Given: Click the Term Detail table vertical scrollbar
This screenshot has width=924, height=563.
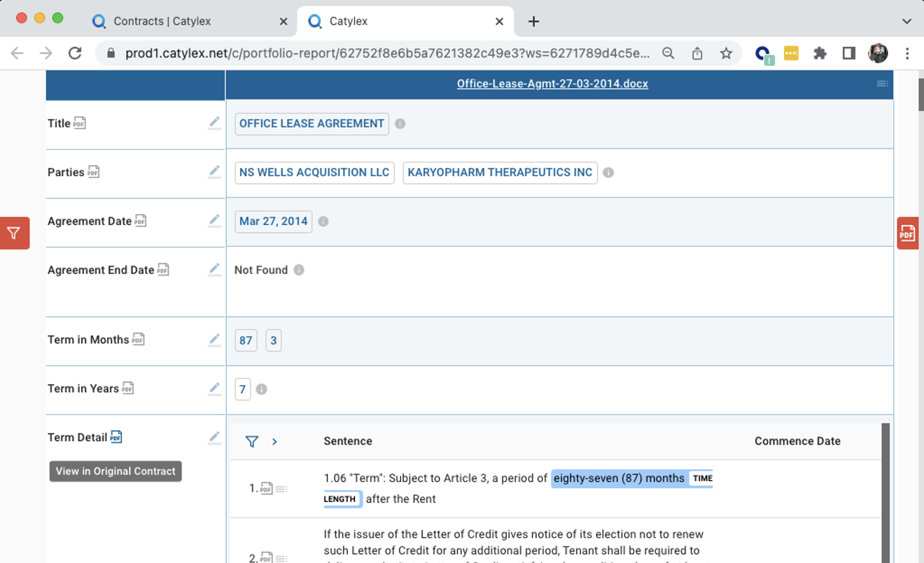Looking at the screenshot, I should [x=885, y=493].
